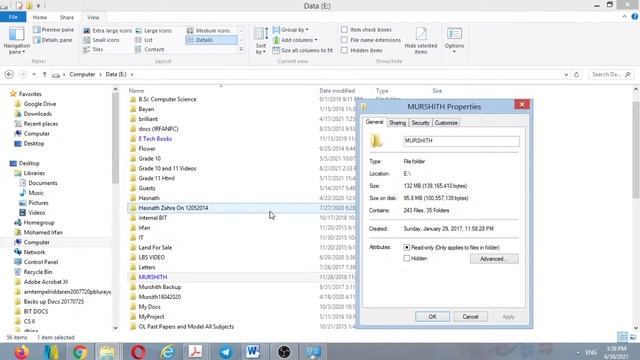The image size is (640, 360).
Task: Open Google Chrome from the taskbar
Action: 80,351
